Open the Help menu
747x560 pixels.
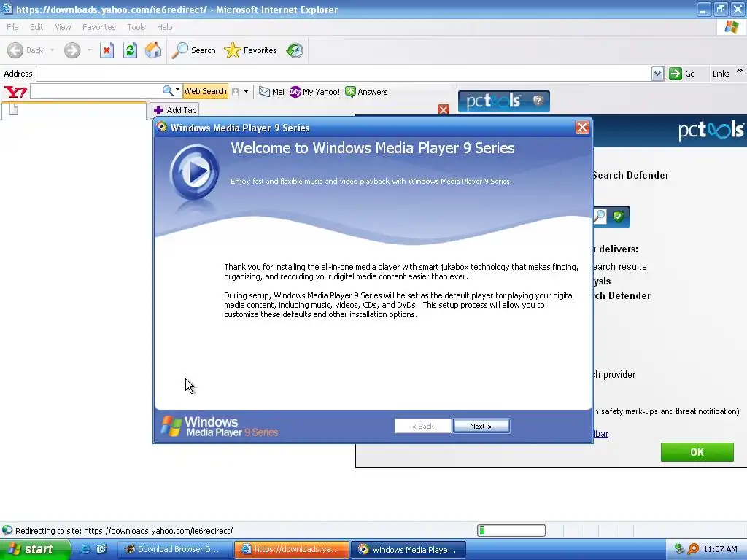click(x=164, y=27)
